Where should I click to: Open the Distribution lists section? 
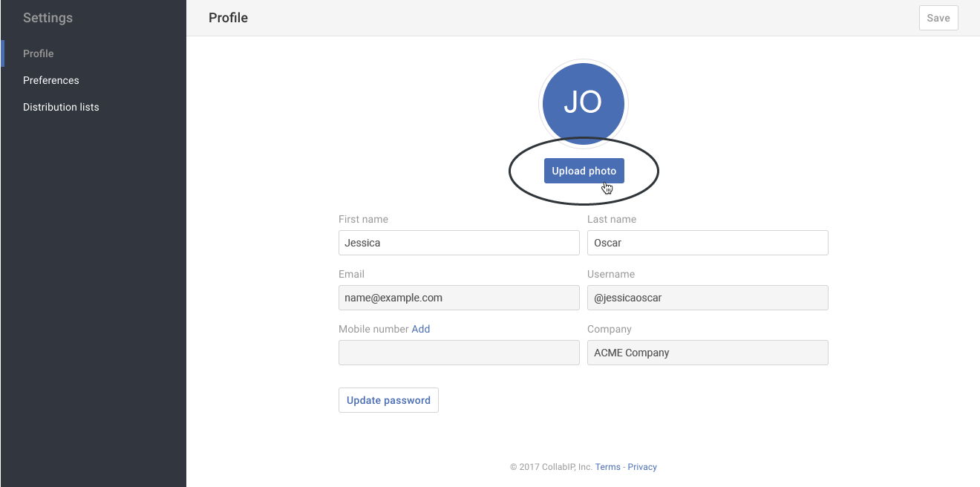click(x=61, y=107)
